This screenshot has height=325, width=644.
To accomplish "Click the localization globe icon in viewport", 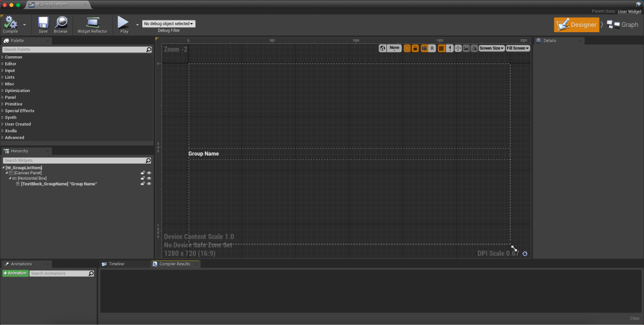I will point(383,48).
